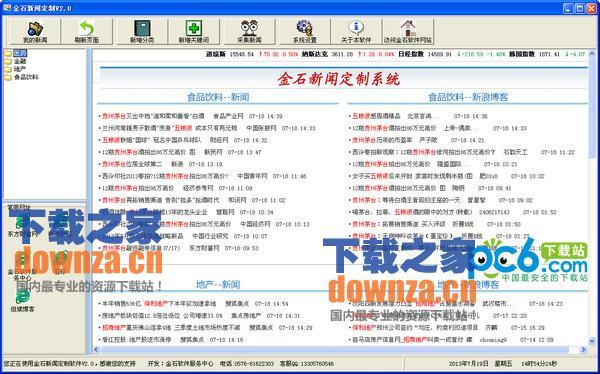The image size is (600, 374).
Task: Open 招商地产重庆佛山连拿4地 news item
Action: click(171, 328)
